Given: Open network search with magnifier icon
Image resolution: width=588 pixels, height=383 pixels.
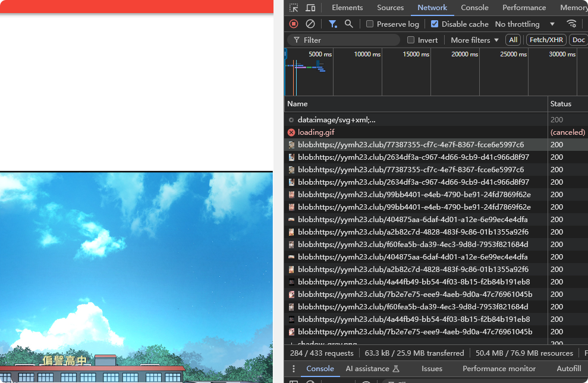Looking at the screenshot, I should point(349,24).
